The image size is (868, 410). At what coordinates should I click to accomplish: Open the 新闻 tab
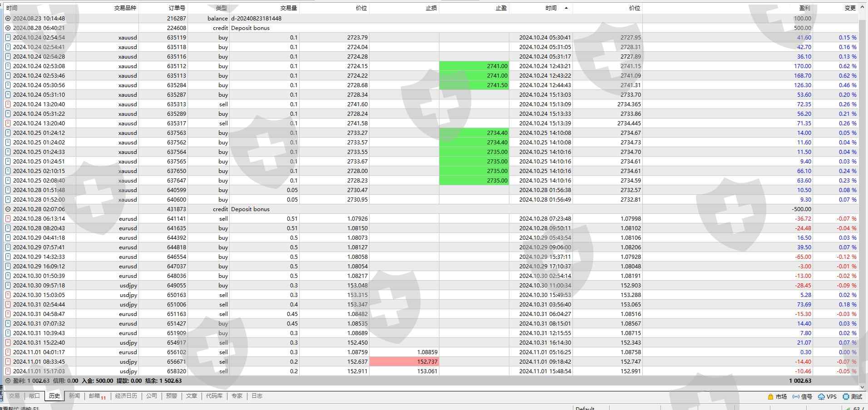tap(74, 396)
